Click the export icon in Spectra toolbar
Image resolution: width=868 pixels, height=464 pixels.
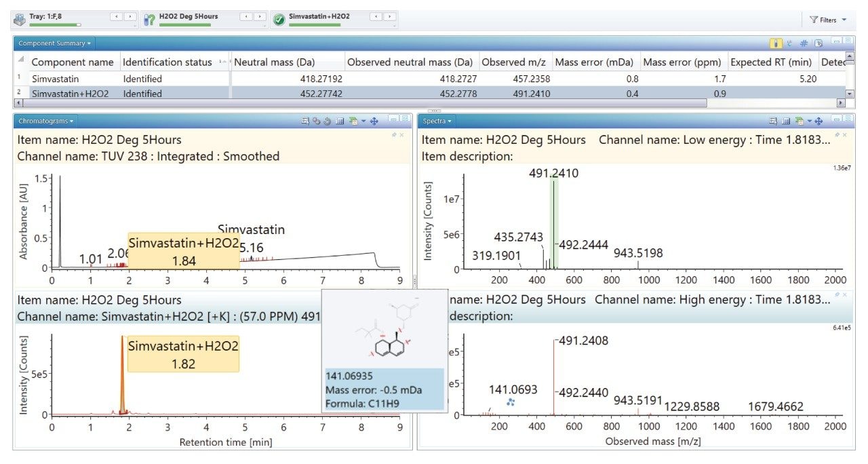tap(799, 121)
